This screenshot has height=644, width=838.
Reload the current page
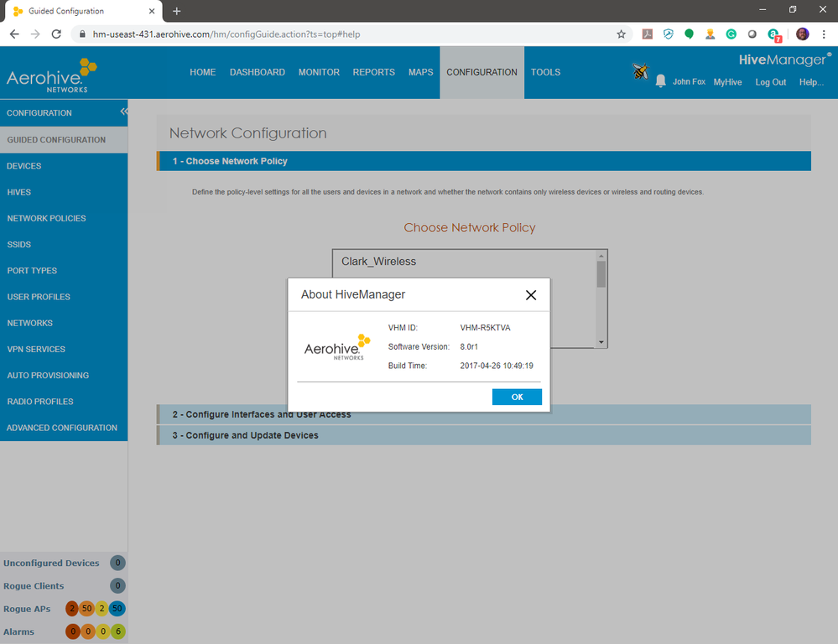[x=56, y=34]
